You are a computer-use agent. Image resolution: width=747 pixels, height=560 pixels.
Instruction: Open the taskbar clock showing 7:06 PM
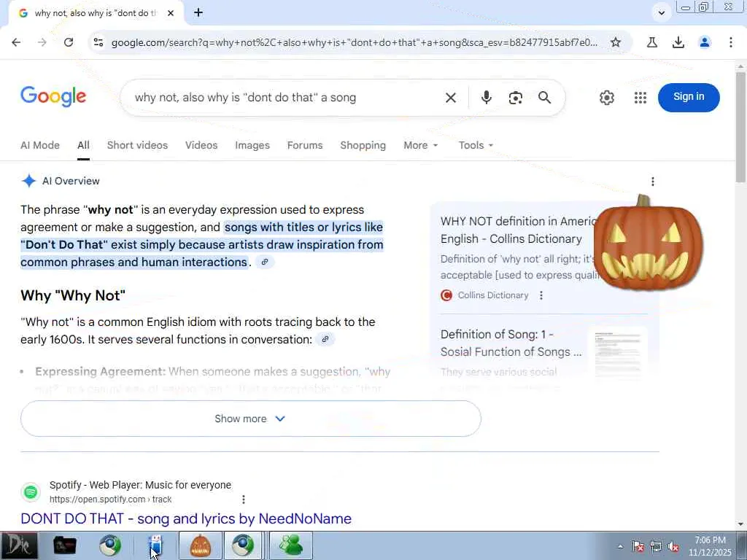[x=709, y=546]
